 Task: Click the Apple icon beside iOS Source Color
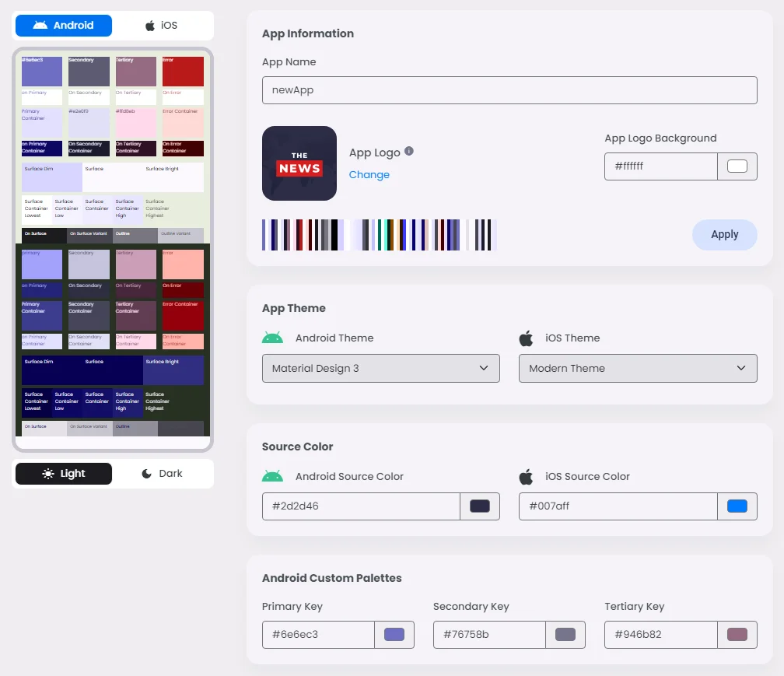pyautogui.click(x=527, y=477)
